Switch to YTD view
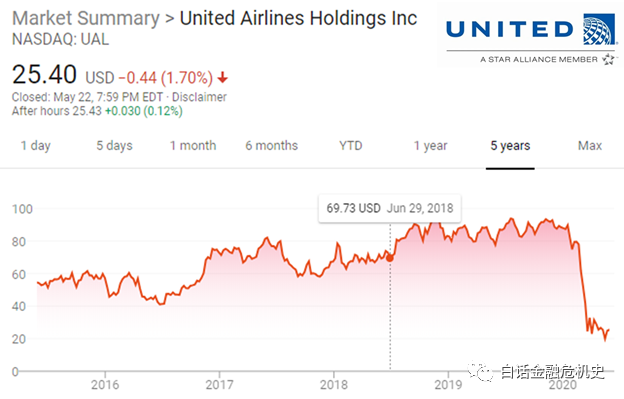 tap(351, 146)
